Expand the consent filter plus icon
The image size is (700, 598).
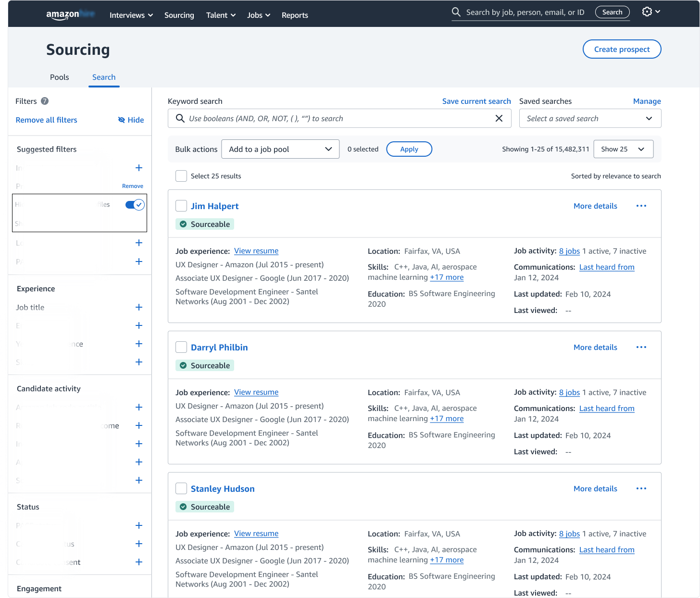139,562
